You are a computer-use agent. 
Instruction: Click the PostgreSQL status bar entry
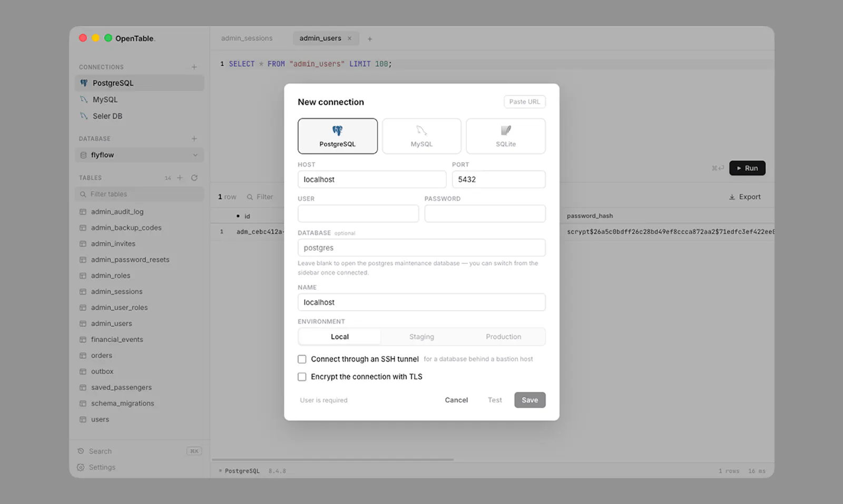(x=242, y=471)
